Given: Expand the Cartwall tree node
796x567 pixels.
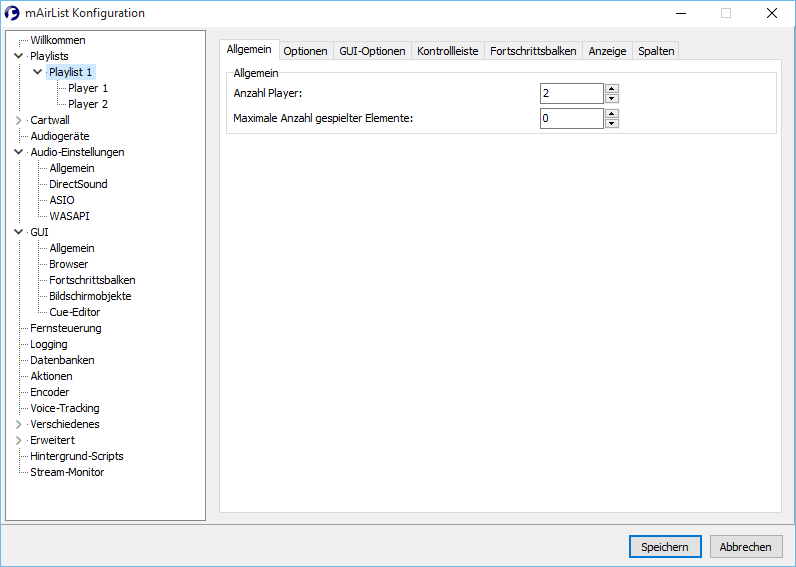Looking at the screenshot, I should (x=19, y=120).
